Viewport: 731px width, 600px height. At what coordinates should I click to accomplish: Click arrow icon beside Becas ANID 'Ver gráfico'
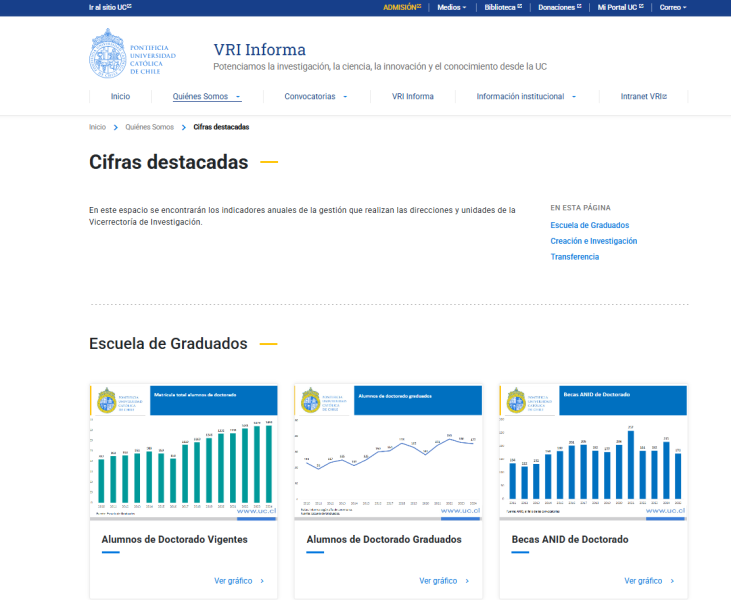coord(672,581)
